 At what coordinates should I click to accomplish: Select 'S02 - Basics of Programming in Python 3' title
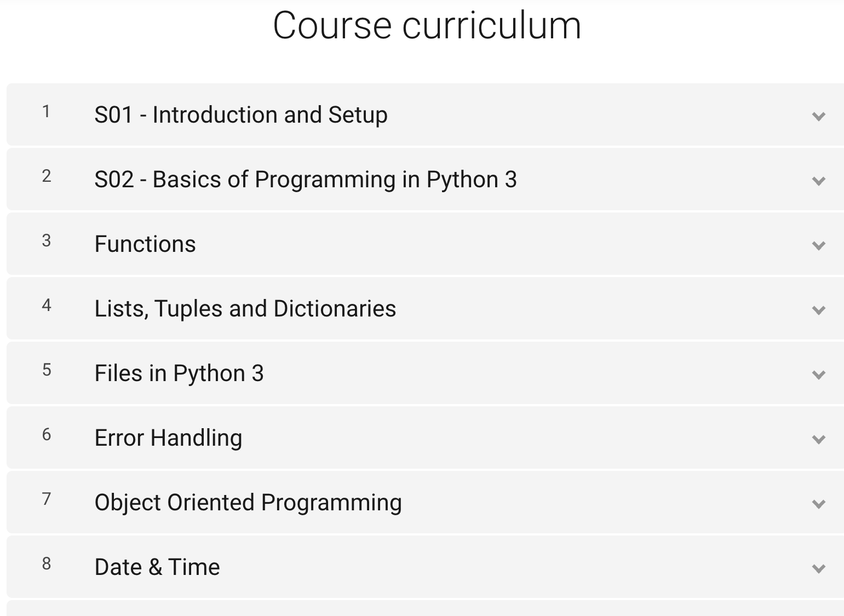point(306,180)
